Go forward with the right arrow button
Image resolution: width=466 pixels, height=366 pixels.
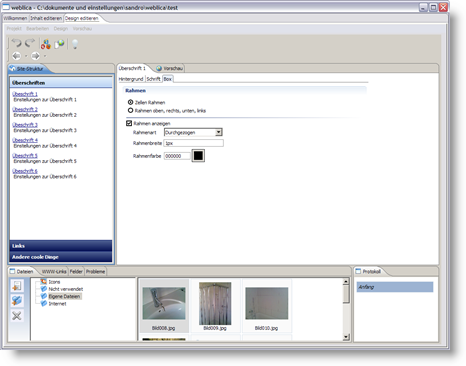pyautogui.click(x=35, y=56)
